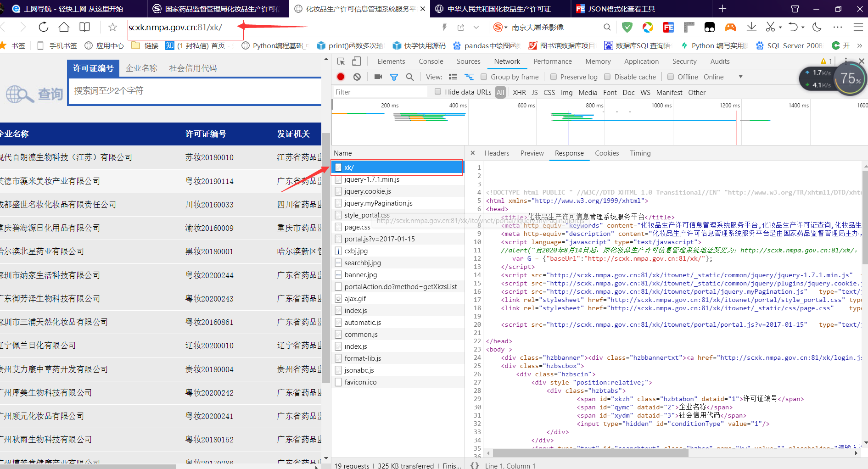
Task: Show the Cookies tab of request
Action: [x=607, y=153]
